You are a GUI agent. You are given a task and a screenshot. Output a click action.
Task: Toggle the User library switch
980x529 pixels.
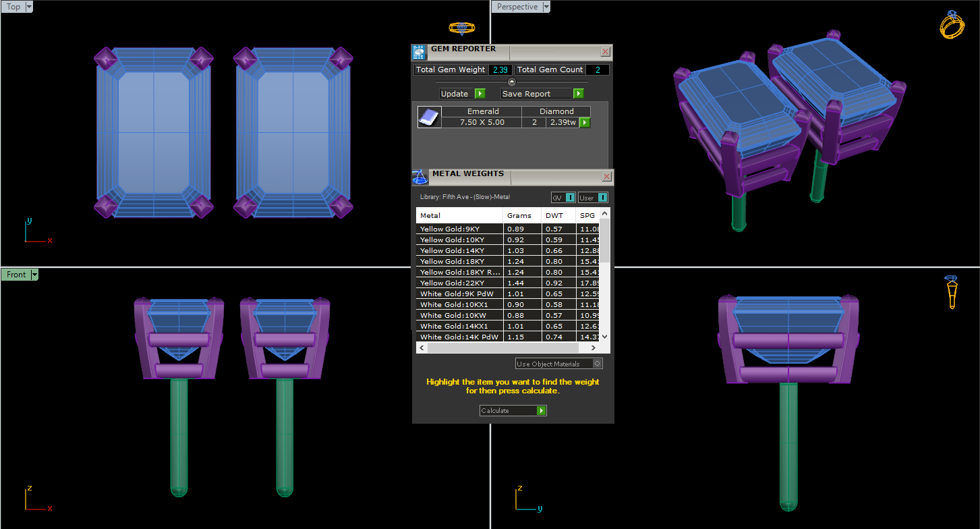[x=602, y=198]
